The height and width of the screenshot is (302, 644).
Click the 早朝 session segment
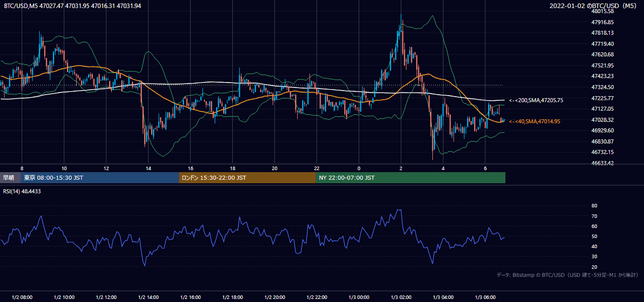click(9, 178)
